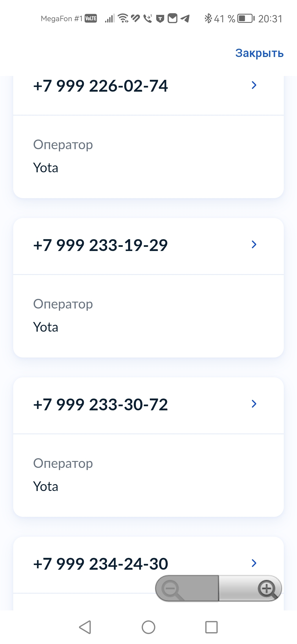Expand the +7 999 234-24-30 chevron
This screenshot has width=297, height=644.
[x=254, y=563]
